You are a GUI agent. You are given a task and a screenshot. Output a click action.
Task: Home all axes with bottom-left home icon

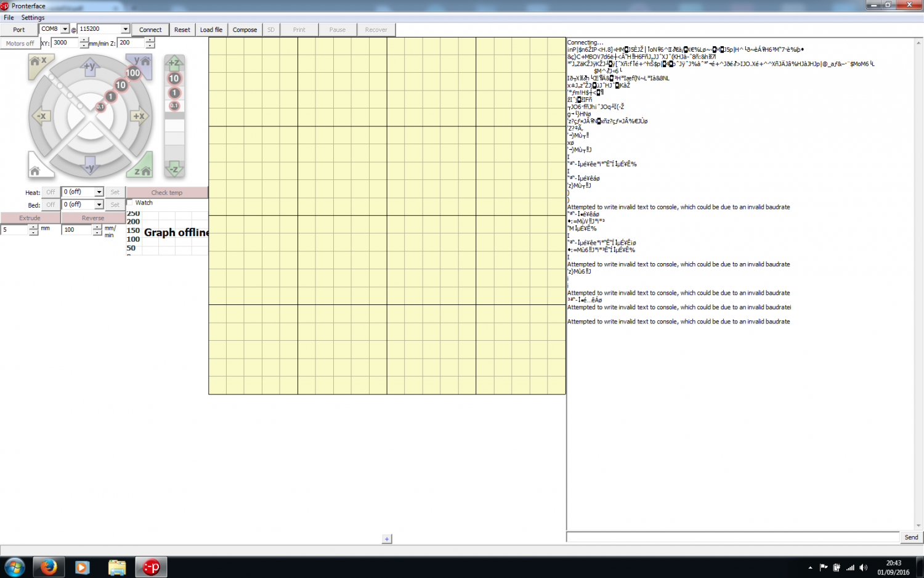[36, 169]
